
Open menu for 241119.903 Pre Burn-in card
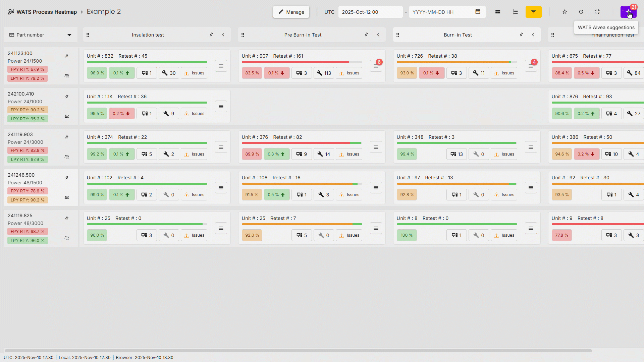click(x=376, y=147)
